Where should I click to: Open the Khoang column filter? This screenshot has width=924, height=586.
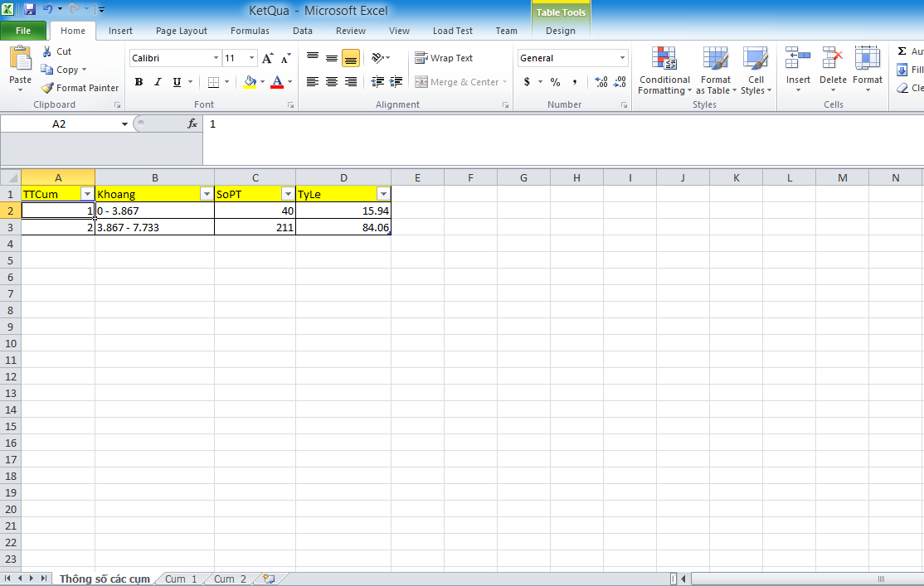pos(207,194)
